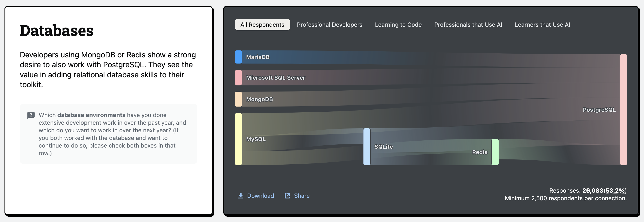Switch to the Professional Developers tab

tap(329, 24)
